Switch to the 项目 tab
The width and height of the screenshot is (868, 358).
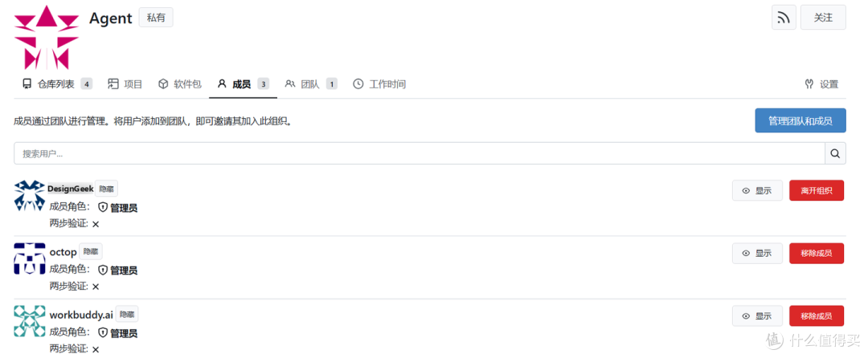(125, 84)
